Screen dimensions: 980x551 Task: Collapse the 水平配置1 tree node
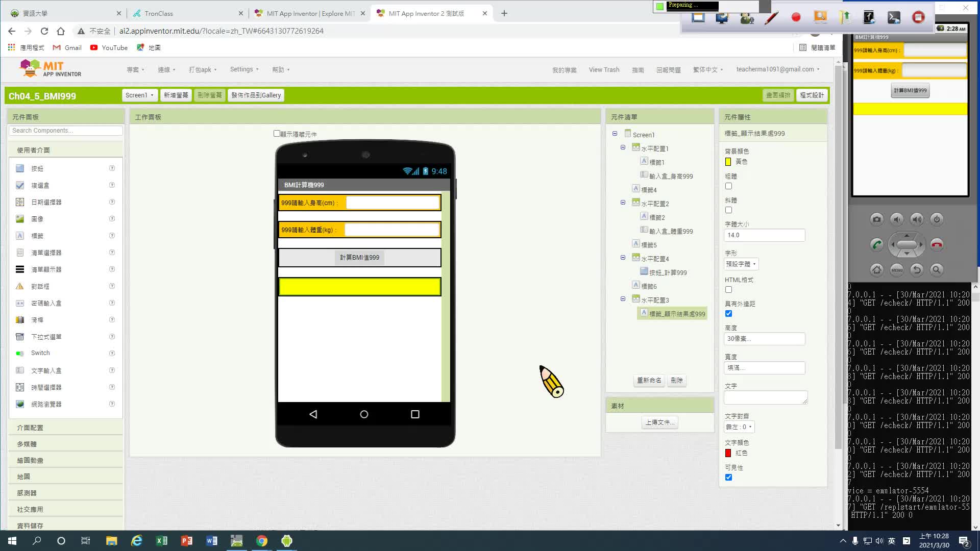(623, 148)
